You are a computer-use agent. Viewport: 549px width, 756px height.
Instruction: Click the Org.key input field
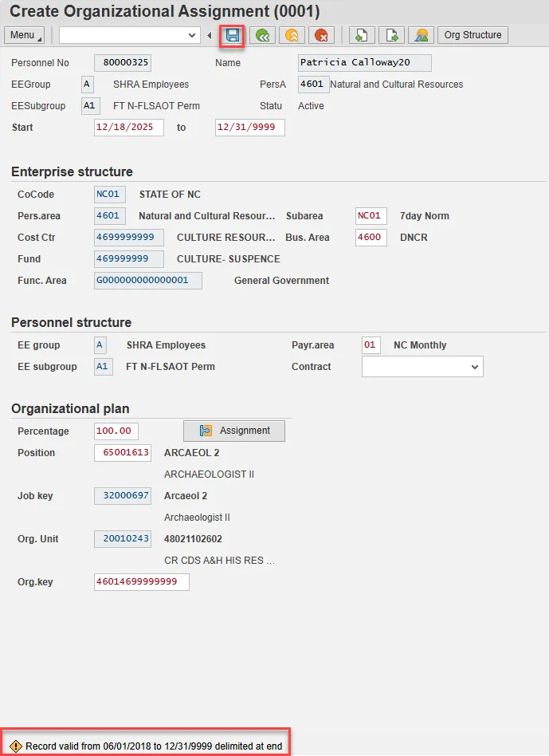click(x=141, y=582)
